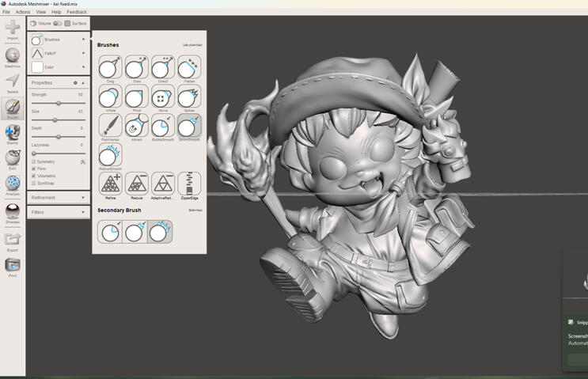Viewport: 588px width, 379px height.
Task: Click the Properties gear settings icon
Action: point(75,83)
